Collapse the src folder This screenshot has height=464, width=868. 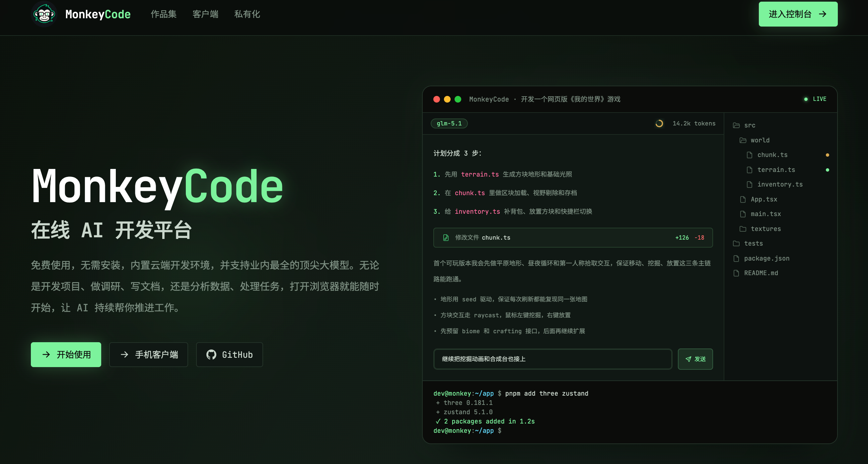[x=744, y=125]
